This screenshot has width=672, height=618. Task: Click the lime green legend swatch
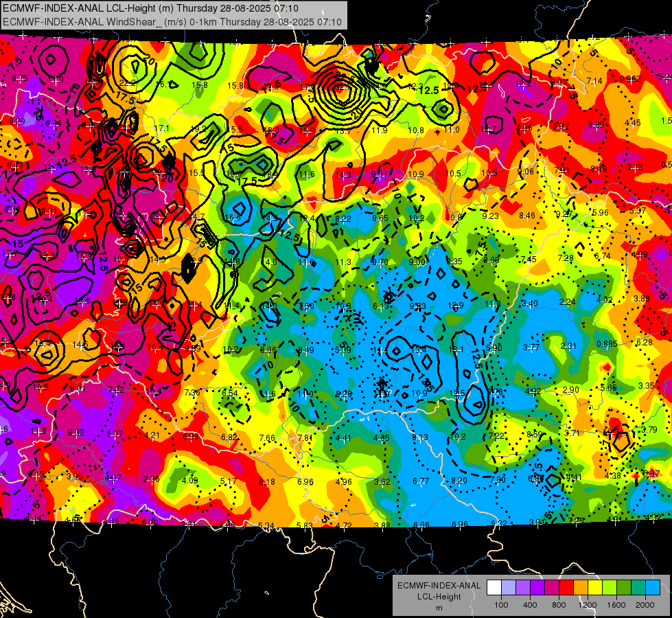click(610, 588)
